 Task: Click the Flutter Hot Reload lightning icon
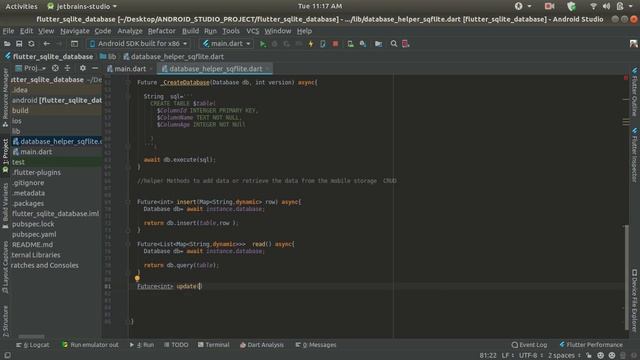(x=311, y=44)
